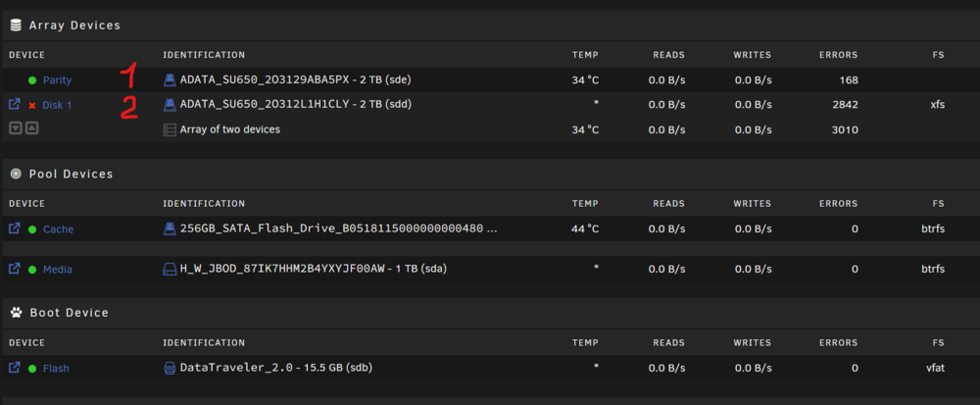Click ADATA_SU650_2O312L1H1CLY - 2 TB (sdd) text
Viewport: 980px width, 405px height.
[x=296, y=105]
